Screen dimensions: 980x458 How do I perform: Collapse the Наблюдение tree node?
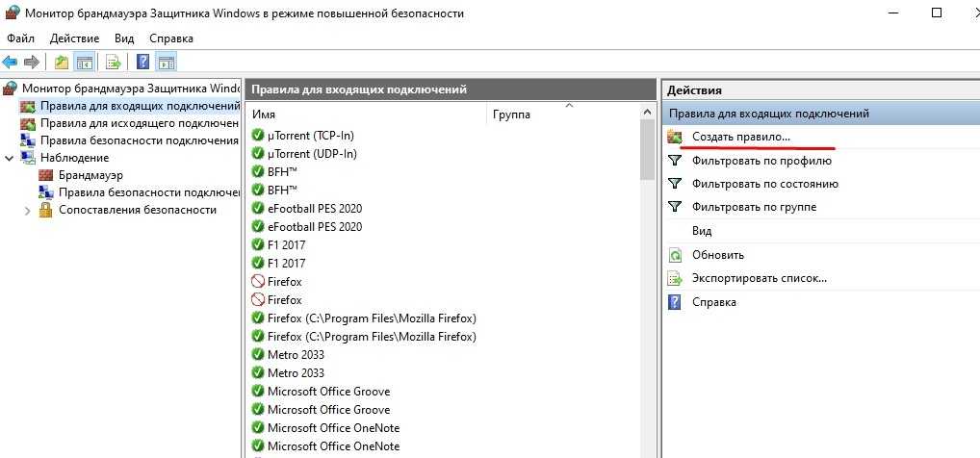coord(10,158)
